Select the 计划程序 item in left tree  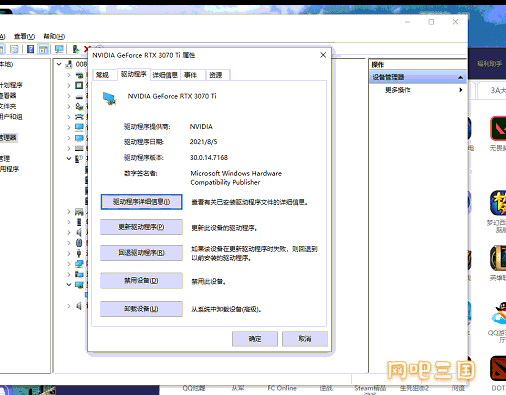coord(11,85)
